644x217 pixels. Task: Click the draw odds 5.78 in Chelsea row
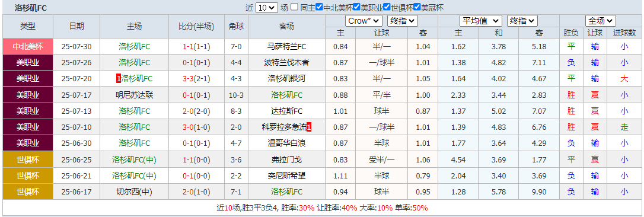point(499,192)
